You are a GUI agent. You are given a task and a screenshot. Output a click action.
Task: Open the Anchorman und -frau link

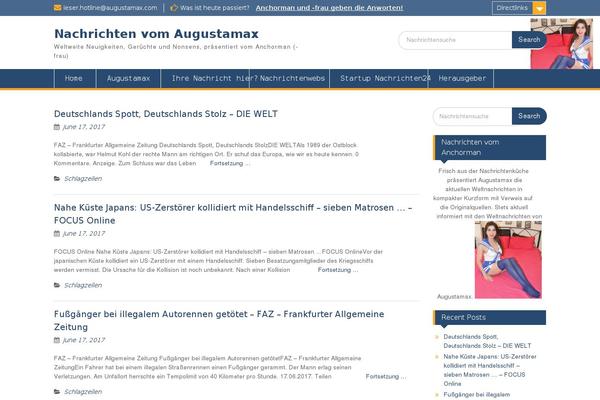329,8
